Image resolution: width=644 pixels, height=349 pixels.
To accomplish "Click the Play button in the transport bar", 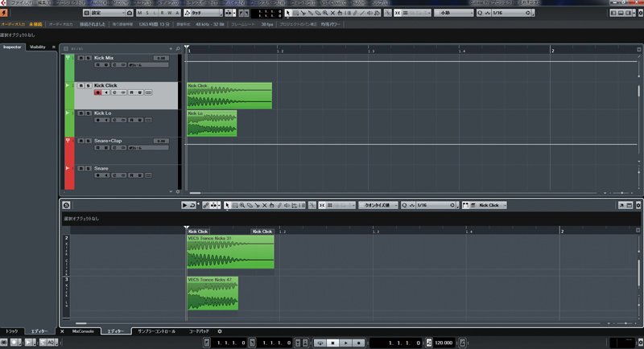I will pos(345,343).
